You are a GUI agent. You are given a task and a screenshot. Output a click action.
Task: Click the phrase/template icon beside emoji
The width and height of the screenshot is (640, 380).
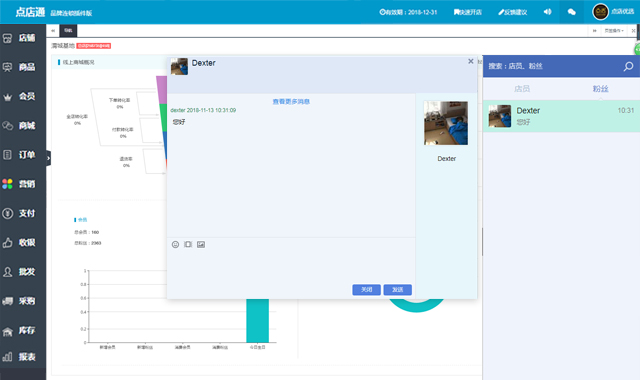188,244
